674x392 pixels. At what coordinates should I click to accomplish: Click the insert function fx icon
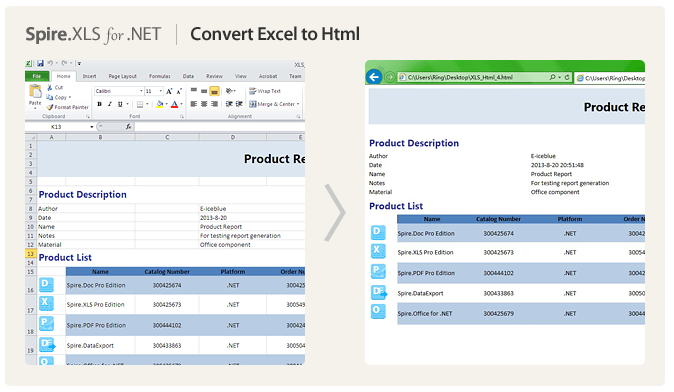pyautogui.click(x=129, y=127)
